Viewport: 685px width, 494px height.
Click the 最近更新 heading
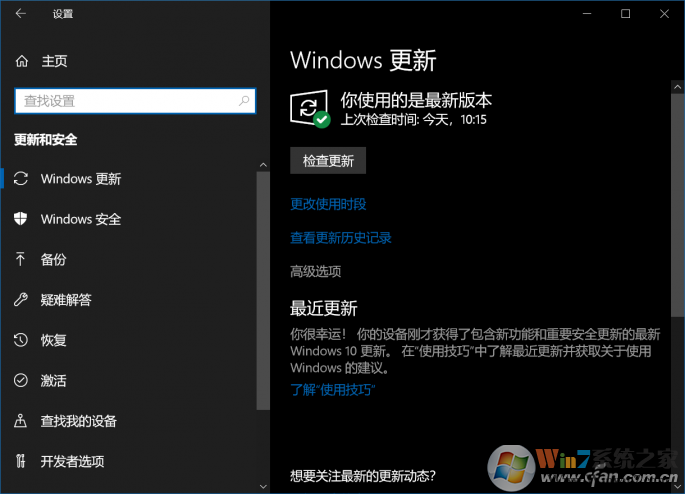click(324, 308)
